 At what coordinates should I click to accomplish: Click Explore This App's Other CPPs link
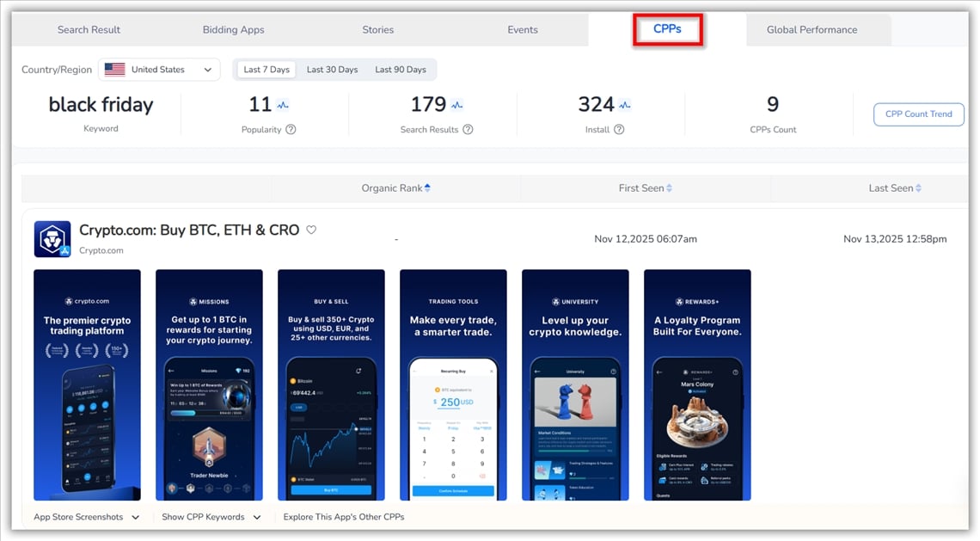(344, 517)
